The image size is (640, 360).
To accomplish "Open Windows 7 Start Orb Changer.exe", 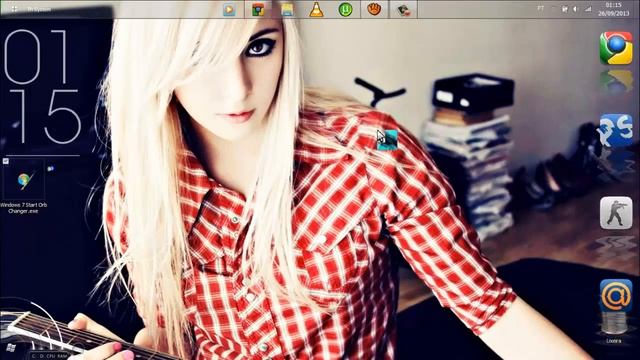I will point(23,186).
